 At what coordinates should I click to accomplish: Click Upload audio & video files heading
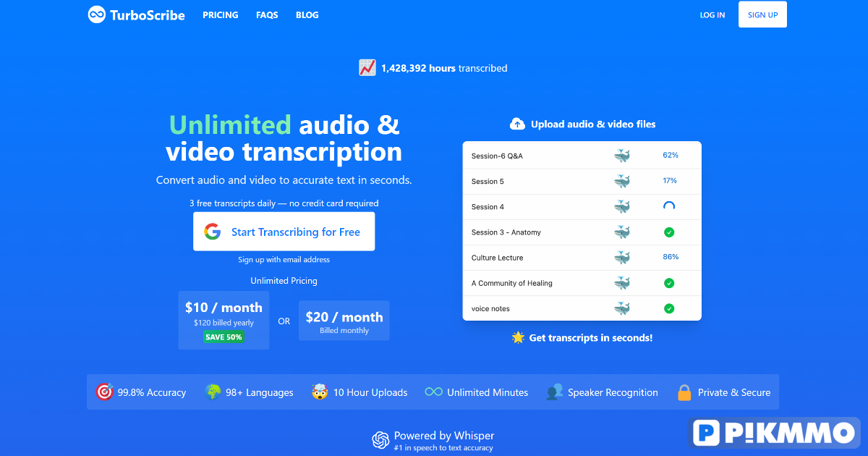click(593, 124)
